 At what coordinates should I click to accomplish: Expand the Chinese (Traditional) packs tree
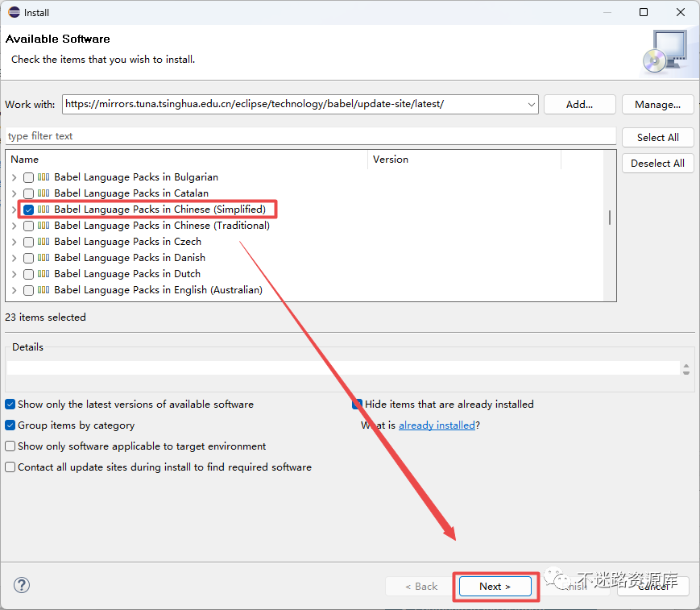[x=14, y=226]
